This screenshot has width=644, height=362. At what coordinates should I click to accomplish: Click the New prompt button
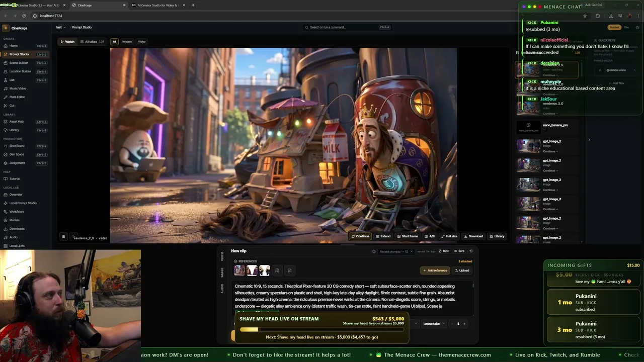point(444,251)
